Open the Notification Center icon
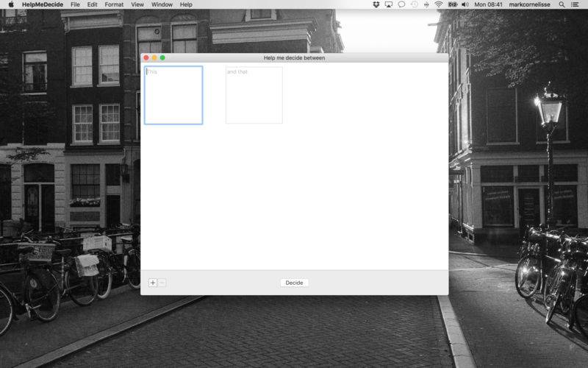The height and width of the screenshot is (368, 588). (x=575, y=4)
